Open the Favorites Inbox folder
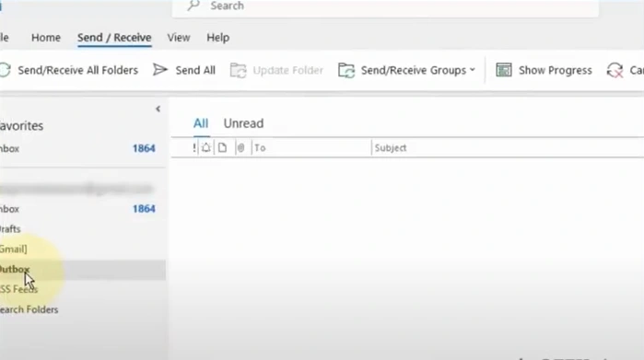 83,148
